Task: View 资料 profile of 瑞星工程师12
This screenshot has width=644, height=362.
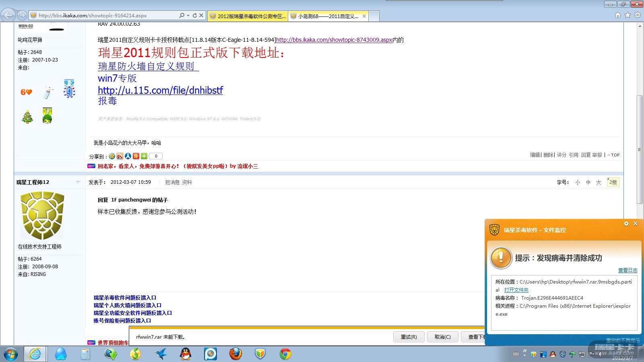Action: point(187,182)
